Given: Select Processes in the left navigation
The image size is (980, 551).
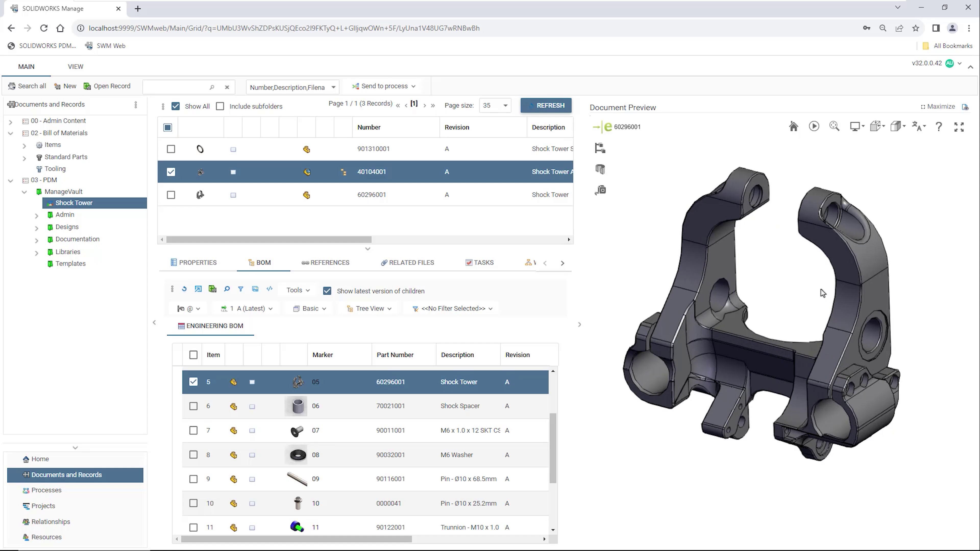Looking at the screenshot, I should coord(46,490).
